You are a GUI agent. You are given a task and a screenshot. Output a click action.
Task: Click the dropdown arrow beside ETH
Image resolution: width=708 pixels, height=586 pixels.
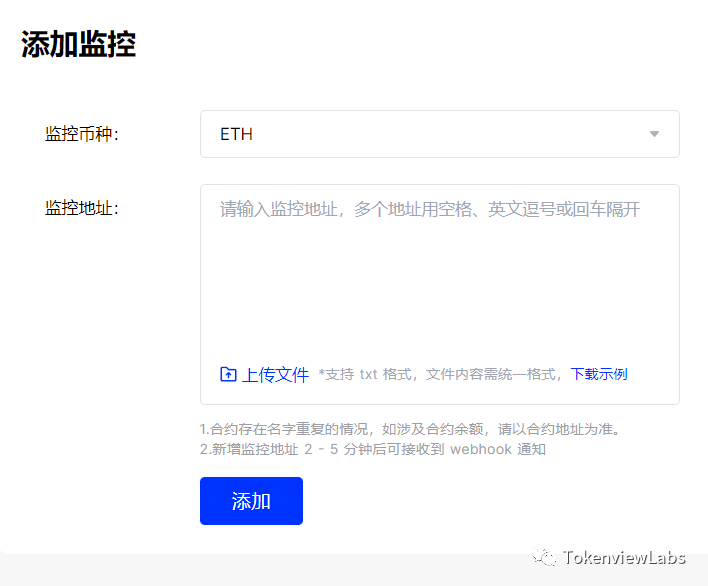tap(654, 134)
